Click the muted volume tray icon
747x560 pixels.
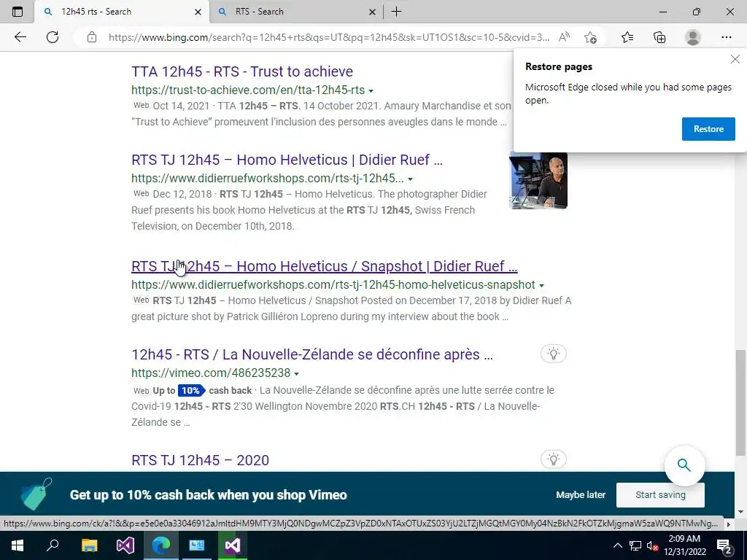click(652, 546)
